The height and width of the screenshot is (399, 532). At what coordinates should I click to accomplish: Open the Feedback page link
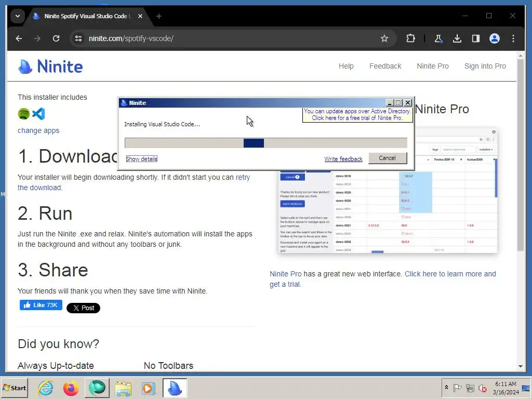tap(385, 66)
